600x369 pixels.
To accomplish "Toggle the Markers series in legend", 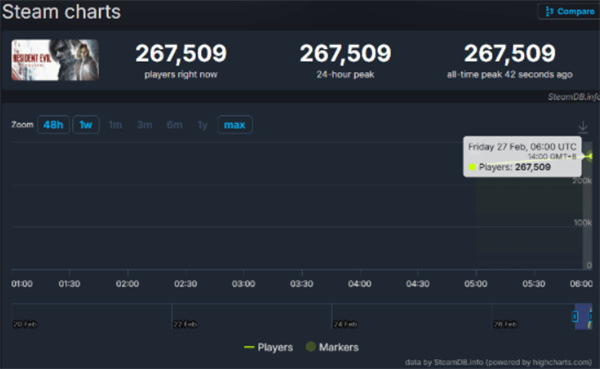I will (x=332, y=347).
